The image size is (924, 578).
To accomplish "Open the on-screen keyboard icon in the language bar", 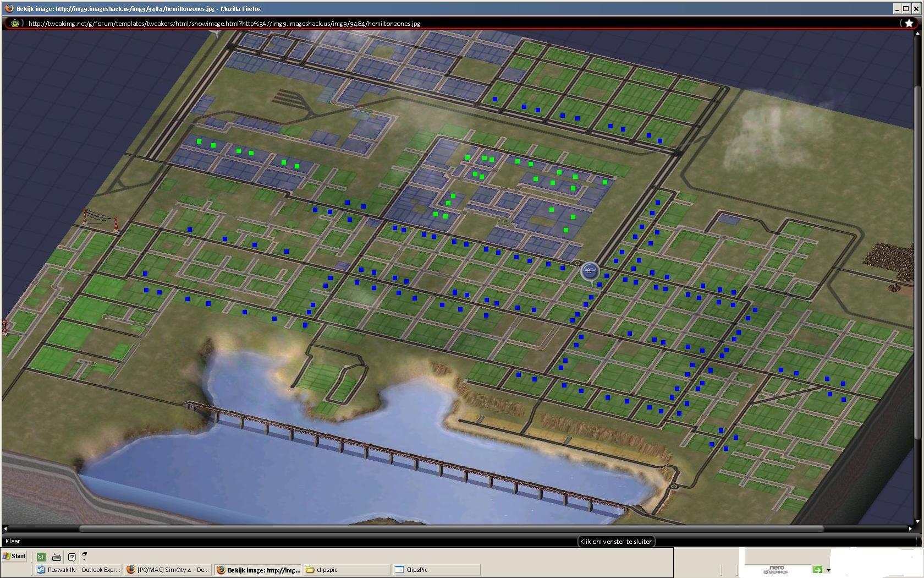I will tap(56, 557).
